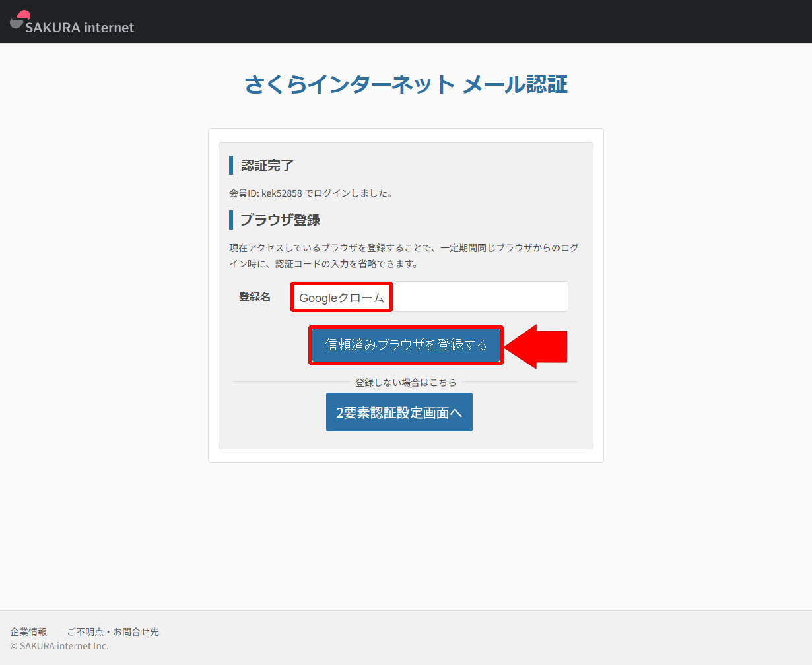This screenshot has width=812, height=665.
Task: Click the 会員ID kek52858 login message
Action: pyautogui.click(x=311, y=193)
